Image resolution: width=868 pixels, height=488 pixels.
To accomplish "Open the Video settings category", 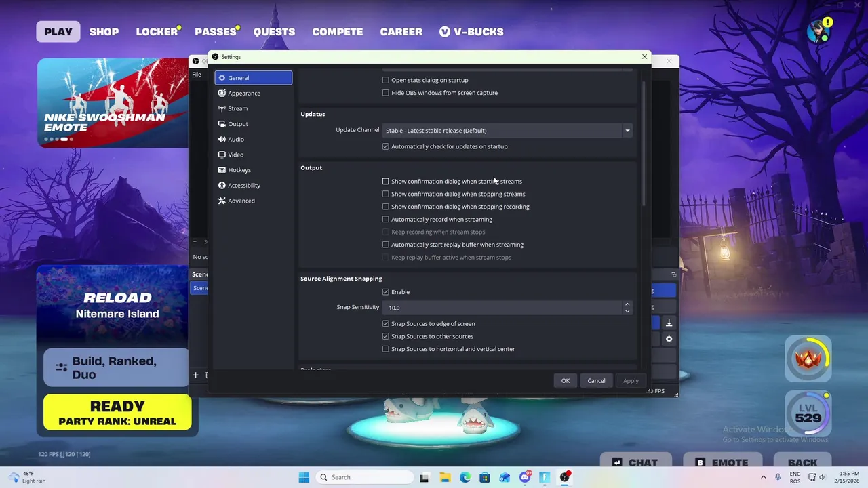I will tap(254, 155).
